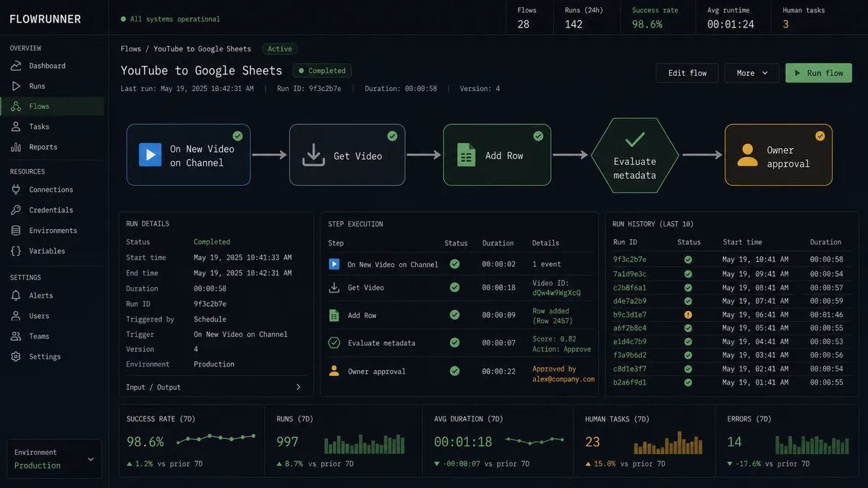Click the Settings gear icon
This screenshot has height=488, width=868.
(16, 356)
